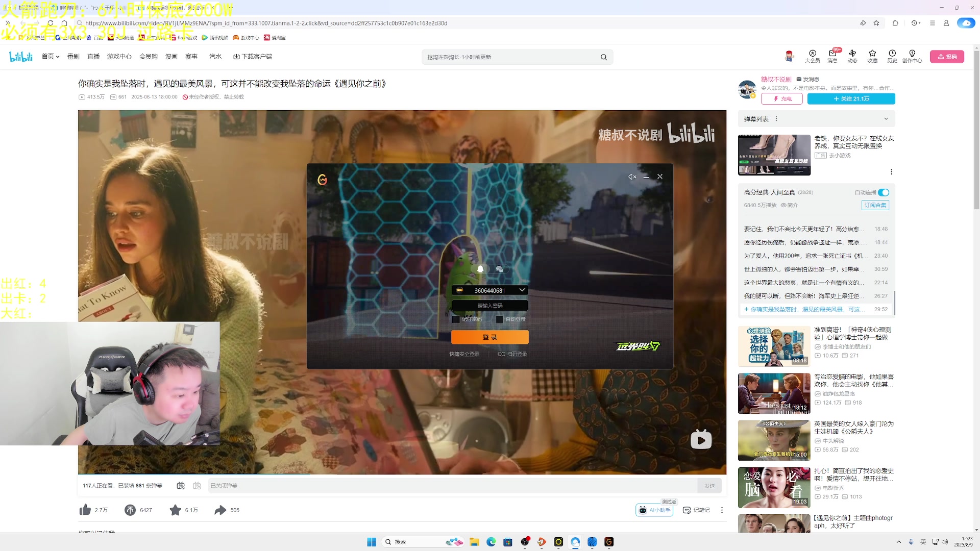The image size is (980, 551).
Task: Click the user avatar in bilibili header
Action: tap(789, 56)
